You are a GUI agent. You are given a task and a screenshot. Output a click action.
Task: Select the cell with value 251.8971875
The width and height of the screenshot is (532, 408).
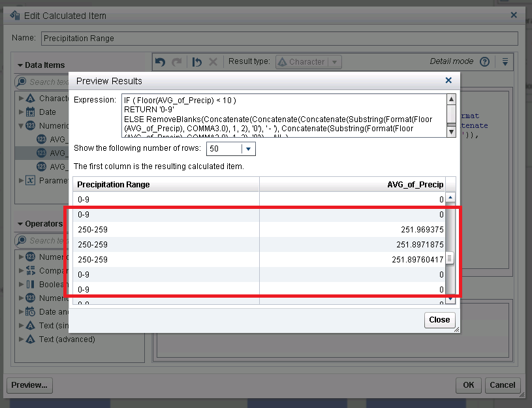click(x=352, y=244)
